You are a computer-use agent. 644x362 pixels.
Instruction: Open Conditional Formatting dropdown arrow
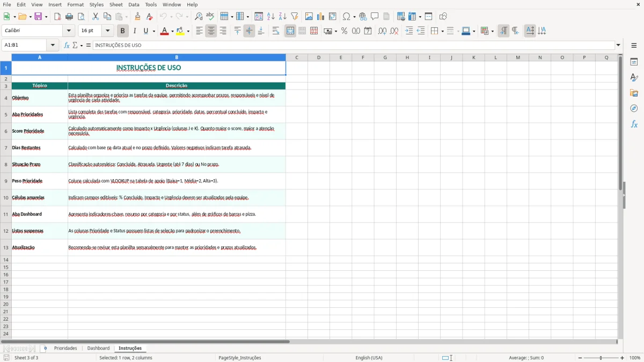(492, 31)
